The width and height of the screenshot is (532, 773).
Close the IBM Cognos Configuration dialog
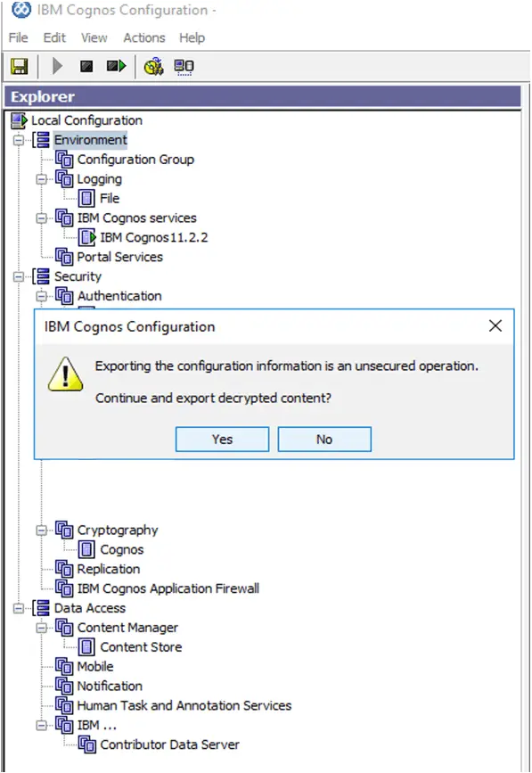pyautogui.click(x=495, y=325)
